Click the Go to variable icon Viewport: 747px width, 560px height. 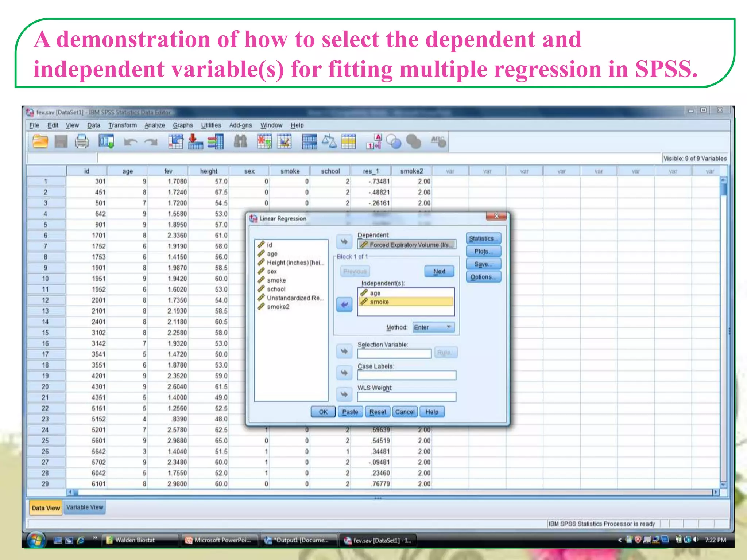(x=195, y=142)
